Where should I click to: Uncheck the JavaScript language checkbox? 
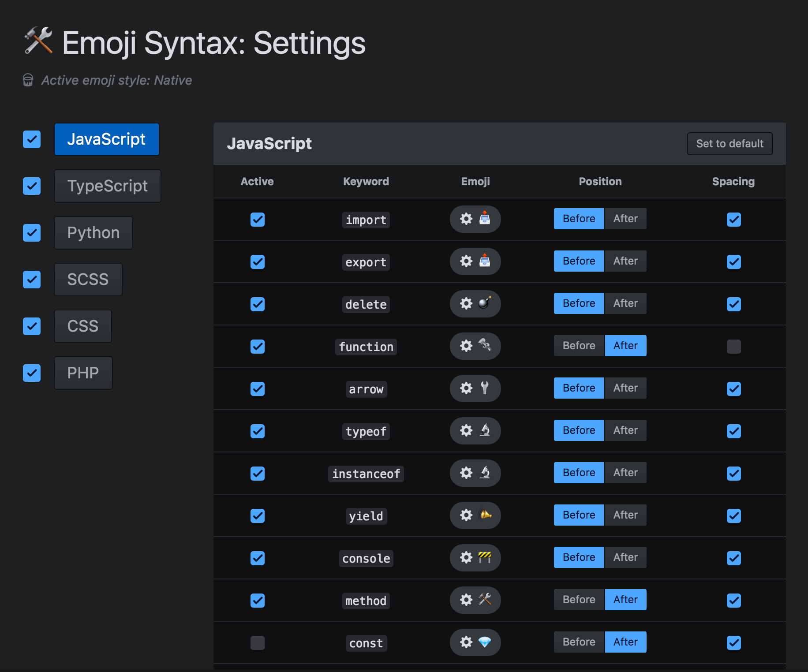pyautogui.click(x=32, y=139)
